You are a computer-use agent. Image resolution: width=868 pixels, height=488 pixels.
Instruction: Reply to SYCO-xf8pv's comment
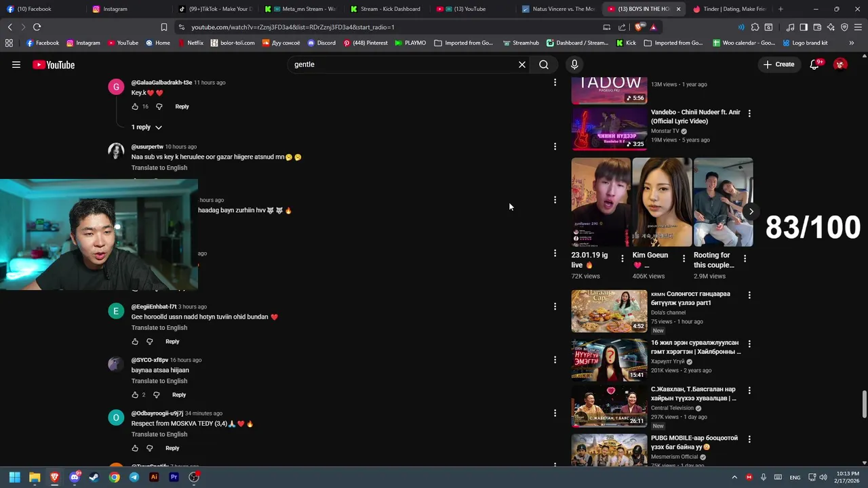[179, 394]
